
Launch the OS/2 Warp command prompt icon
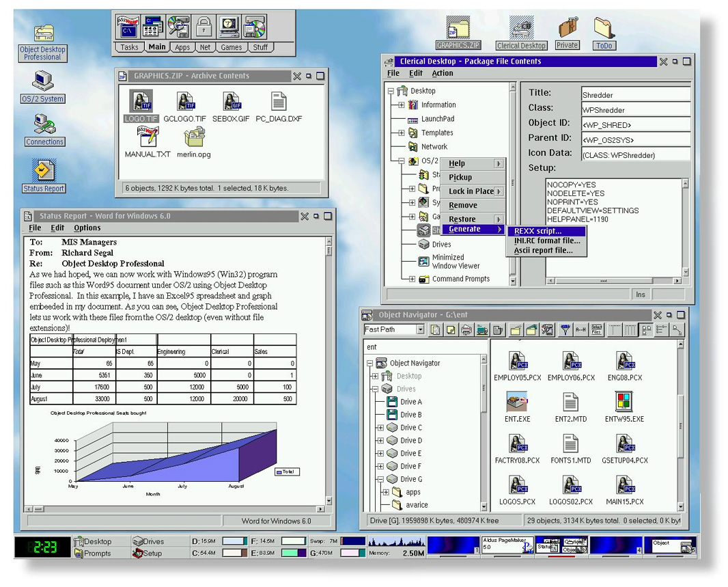click(128, 27)
